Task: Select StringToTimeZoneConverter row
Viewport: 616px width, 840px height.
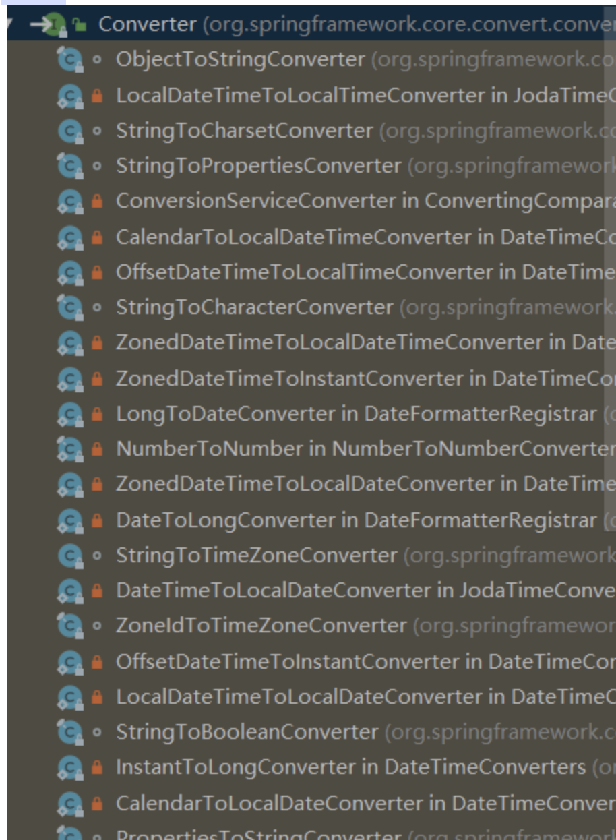Action: coord(365,555)
